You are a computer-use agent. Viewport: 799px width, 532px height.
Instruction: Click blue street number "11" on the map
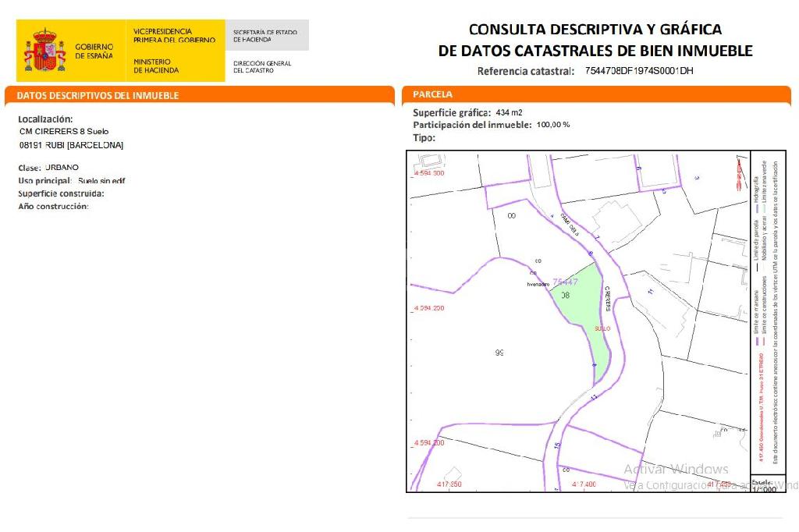651,292
